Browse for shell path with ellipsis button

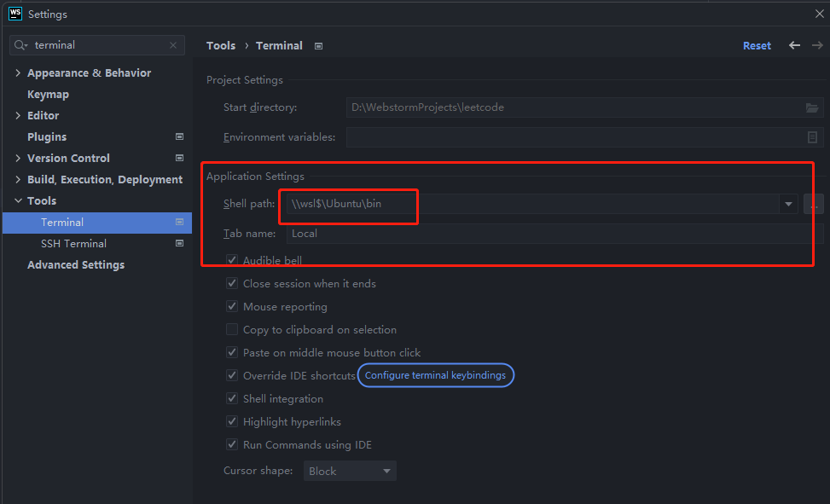coord(814,204)
